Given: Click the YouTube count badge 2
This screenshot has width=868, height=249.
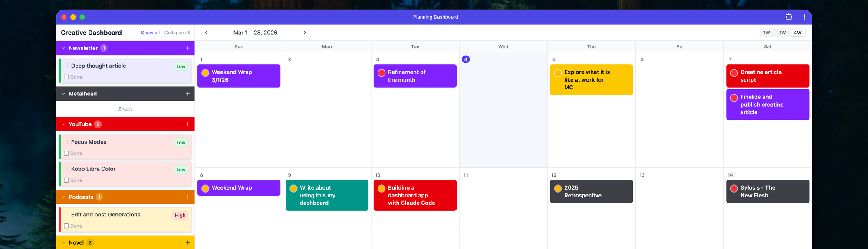Looking at the screenshot, I should (98, 124).
